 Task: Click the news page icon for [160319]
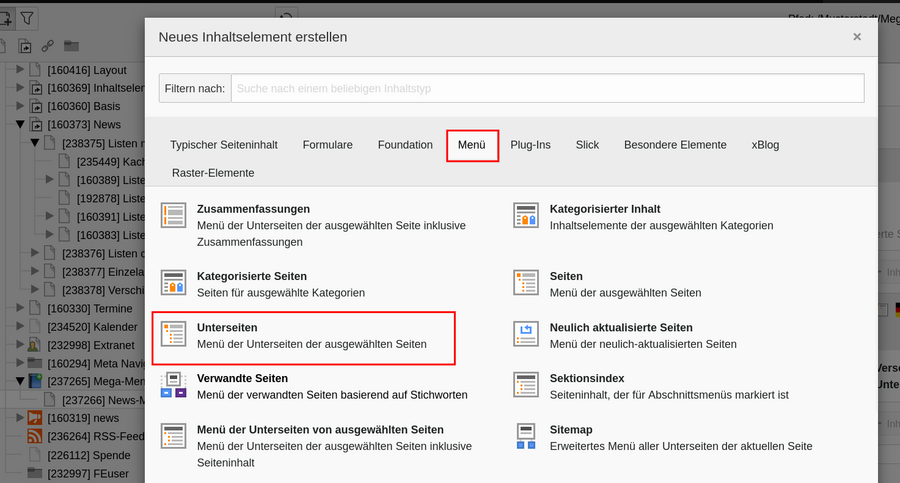coord(35,418)
